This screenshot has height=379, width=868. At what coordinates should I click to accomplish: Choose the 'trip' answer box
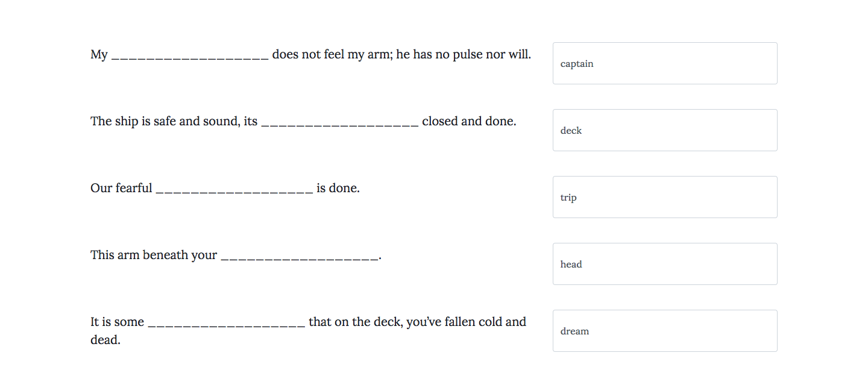coord(665,197)
